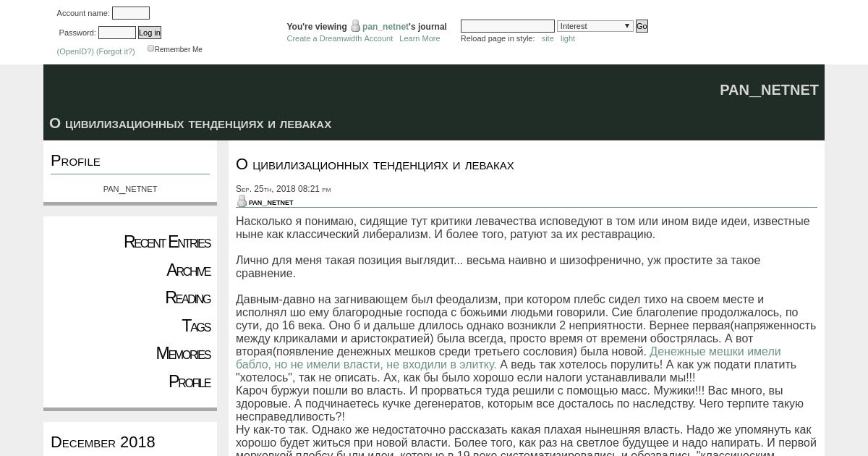Open Recent Entries in the sidebar
Viewport: 868px width, 456px height.
point(167,242)
